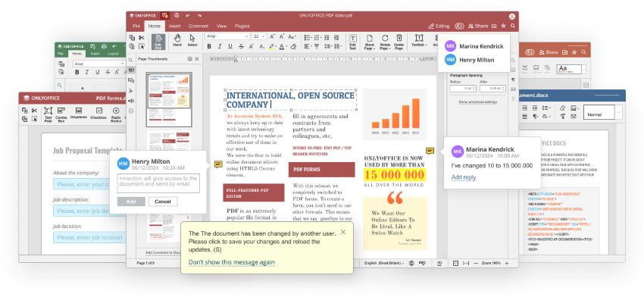Switch to the View tab in PDF Editor
Screen dimensions: 644x297
pos(221,26)
